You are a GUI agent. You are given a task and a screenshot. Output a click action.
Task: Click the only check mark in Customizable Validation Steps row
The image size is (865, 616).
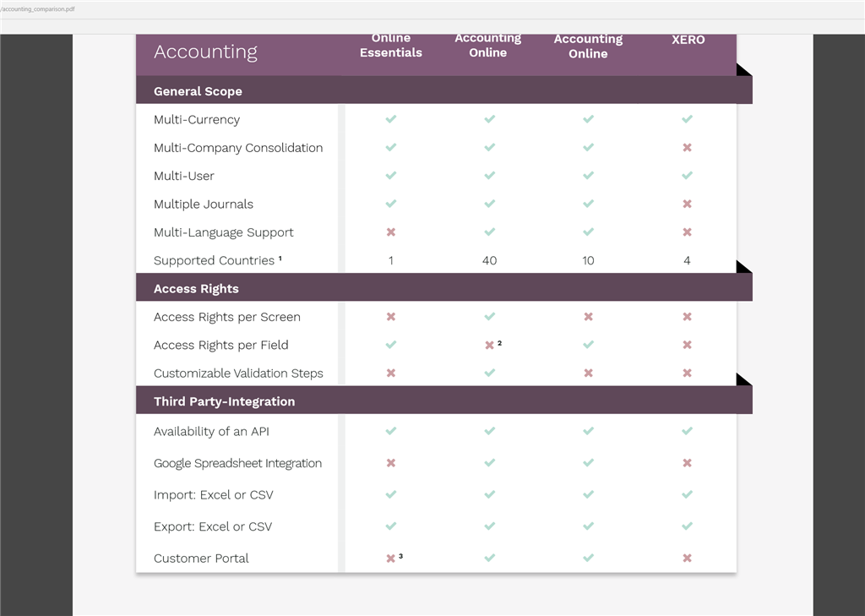point(489,373)
